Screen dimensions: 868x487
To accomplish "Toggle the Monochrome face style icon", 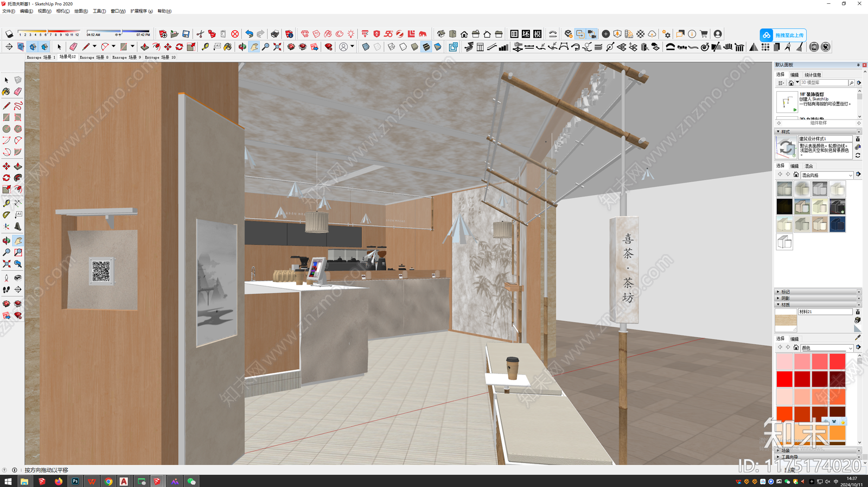I will coord(437,47).
